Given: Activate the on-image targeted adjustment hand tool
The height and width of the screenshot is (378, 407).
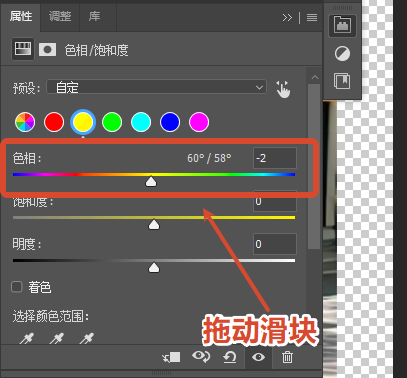Looking at the screenshot, I should (283, 89).
